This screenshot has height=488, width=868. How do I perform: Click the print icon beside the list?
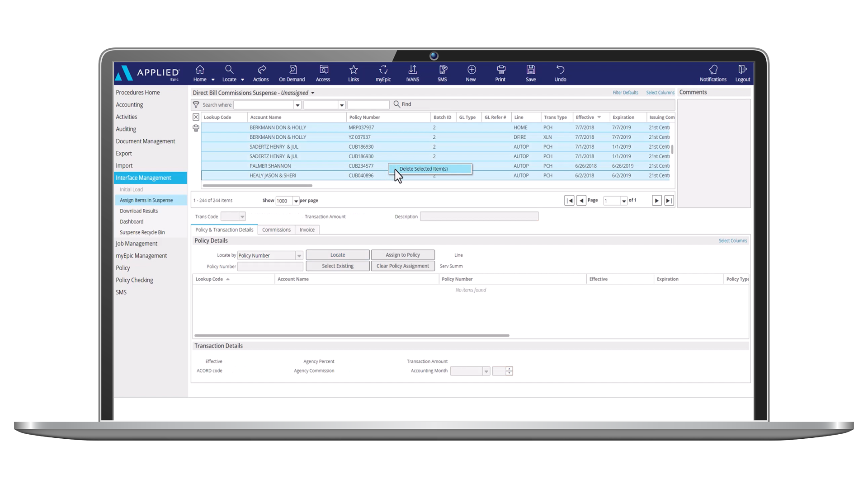point(196,128)
